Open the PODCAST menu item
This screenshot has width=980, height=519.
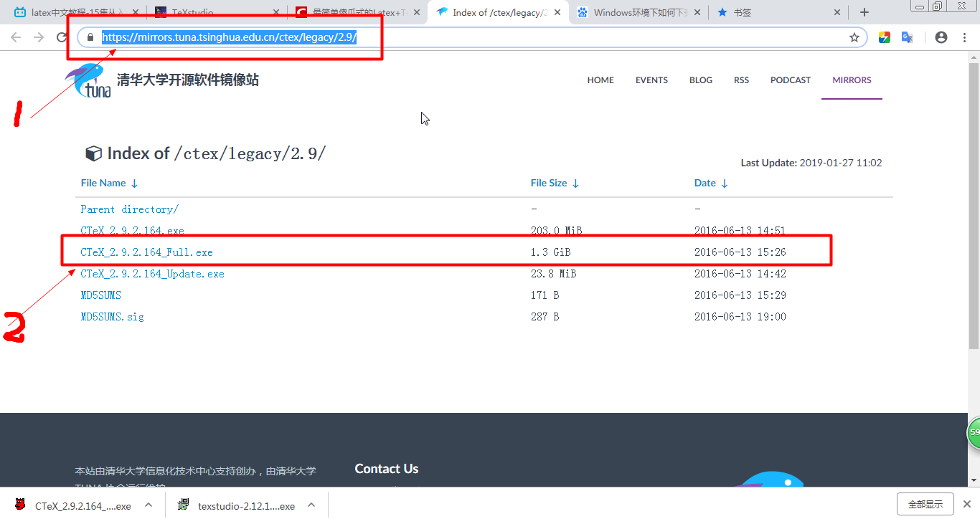[x=791, y=80]
